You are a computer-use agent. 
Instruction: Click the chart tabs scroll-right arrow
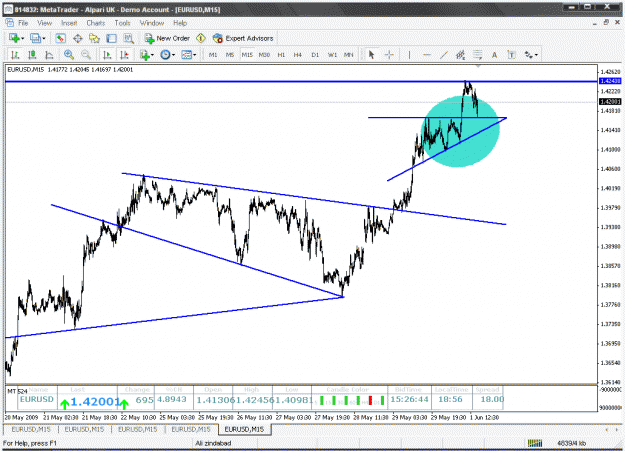tap(618, 429)
